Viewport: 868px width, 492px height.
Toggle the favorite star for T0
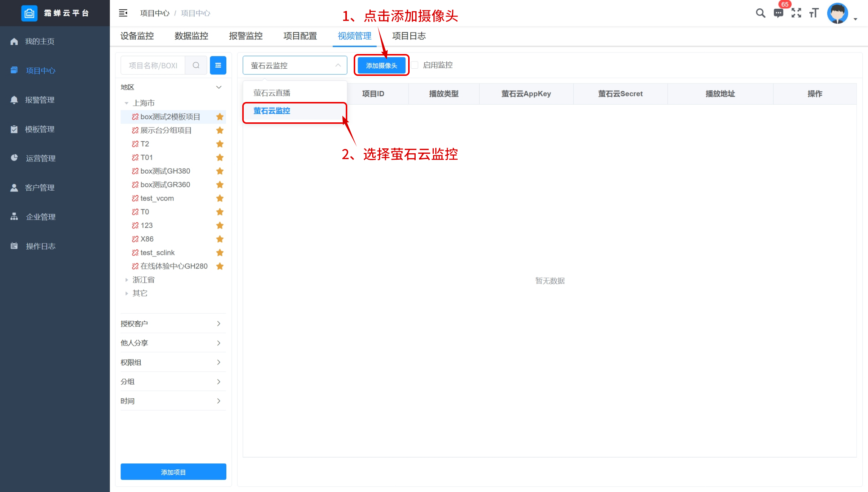tap(220, 212)
